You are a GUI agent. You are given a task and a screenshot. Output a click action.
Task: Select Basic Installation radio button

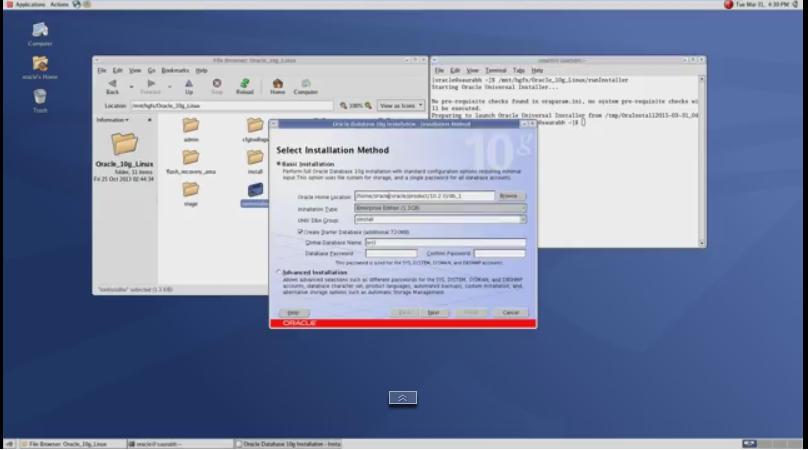(279, 164)
